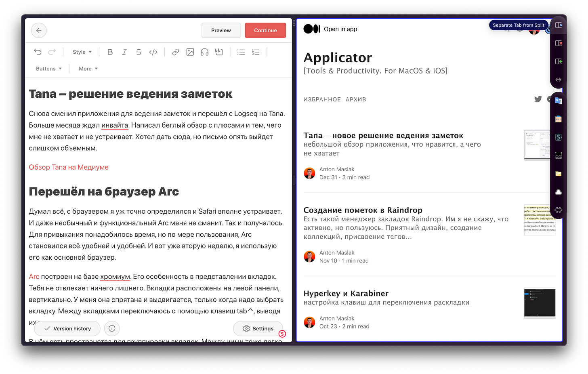Insert an image from the toolbar
588x374 pixels.
(190, 52)
